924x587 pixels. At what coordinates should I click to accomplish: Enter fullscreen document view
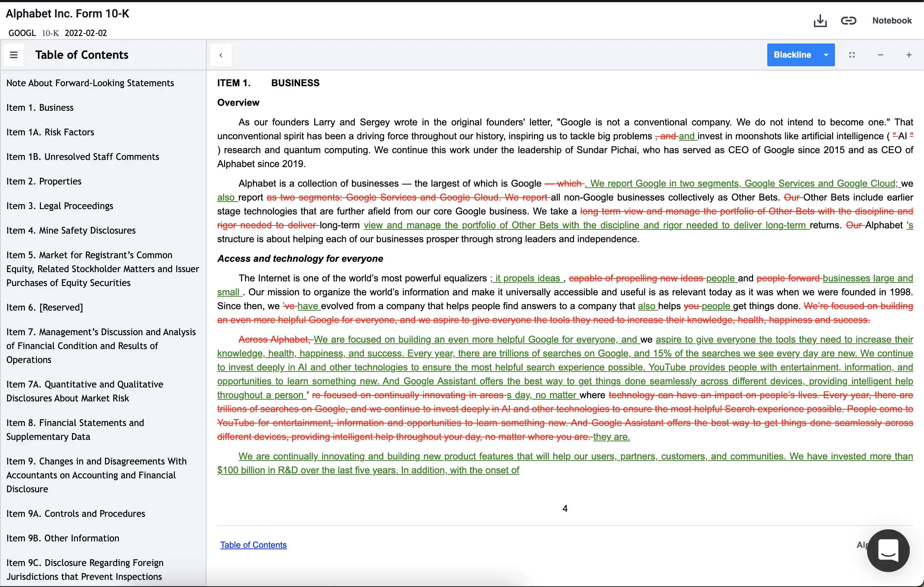coord(852,55)
